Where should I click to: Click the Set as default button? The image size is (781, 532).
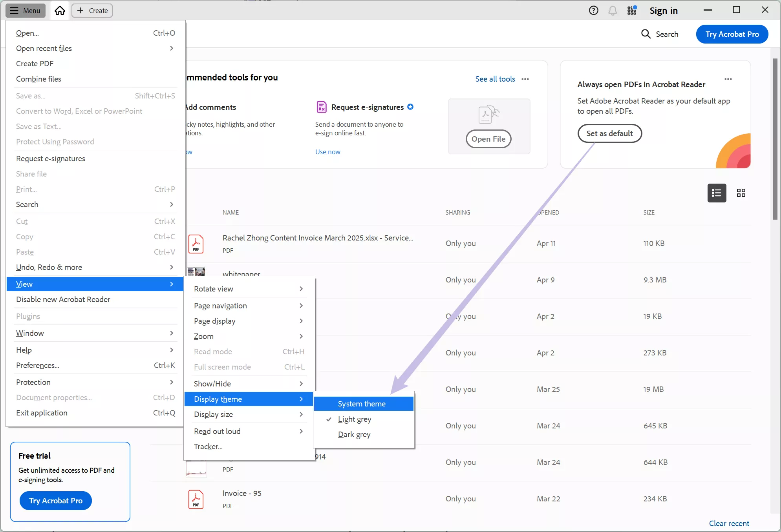[x=609, y=133]
